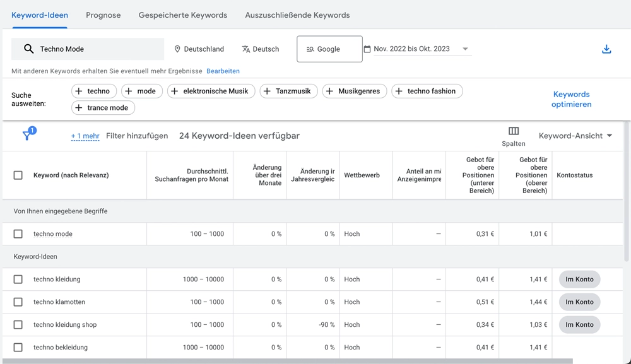The height and width of the screenshot is (364, 631).
Task: Click the Deutschland location pin icon
Action: tap(177, 49)
